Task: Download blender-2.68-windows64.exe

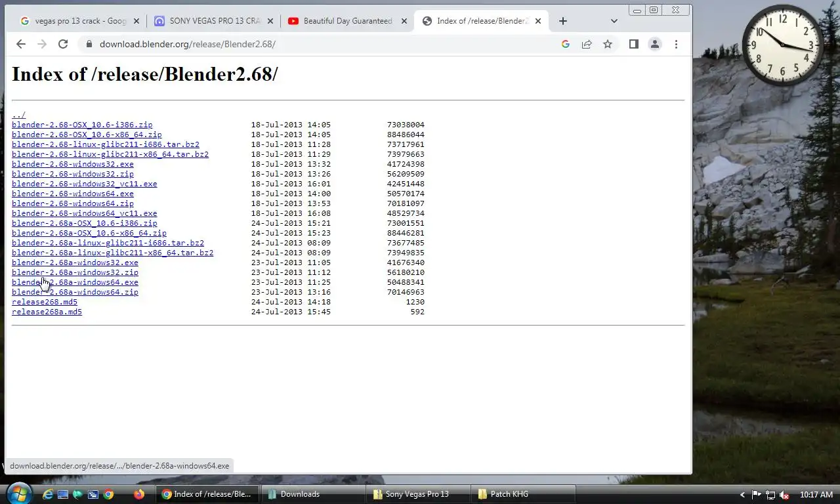Action: pos(73,194)
